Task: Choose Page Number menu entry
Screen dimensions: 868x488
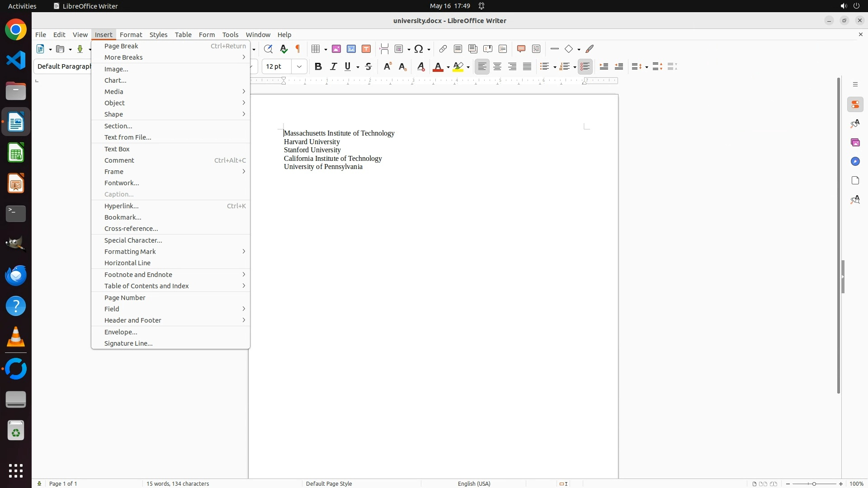Action: tap(125, 298)
